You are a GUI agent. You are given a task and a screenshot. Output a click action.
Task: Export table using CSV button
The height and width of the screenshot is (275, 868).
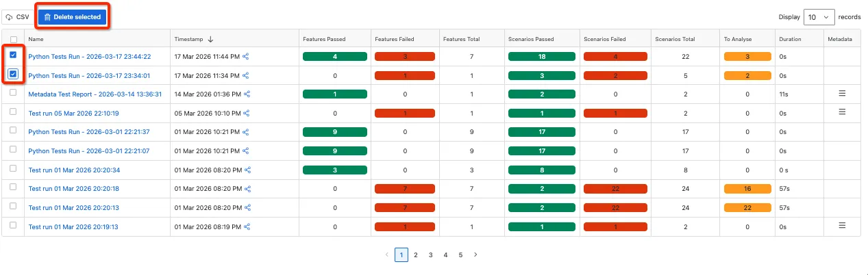pos(18,16)
